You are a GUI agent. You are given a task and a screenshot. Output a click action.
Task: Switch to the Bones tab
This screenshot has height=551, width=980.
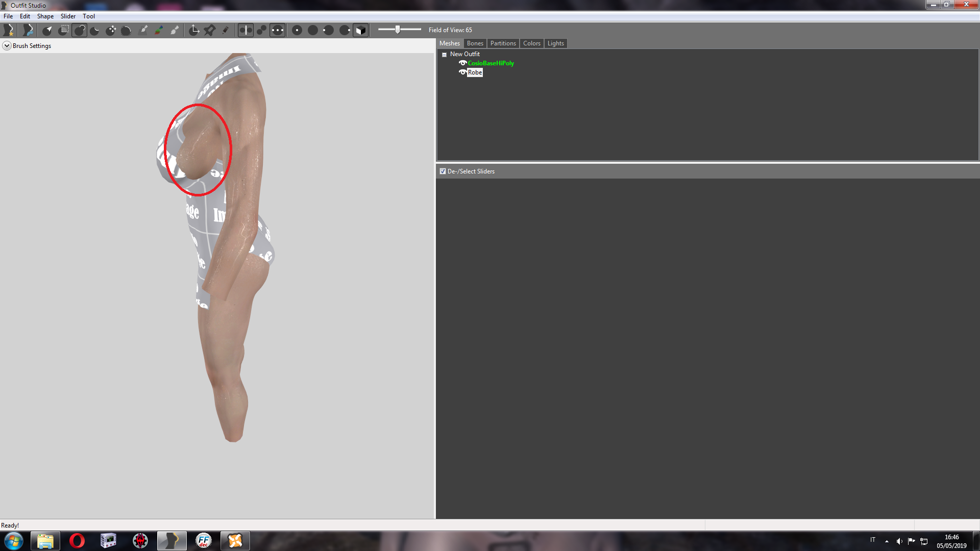pos(475,43)
